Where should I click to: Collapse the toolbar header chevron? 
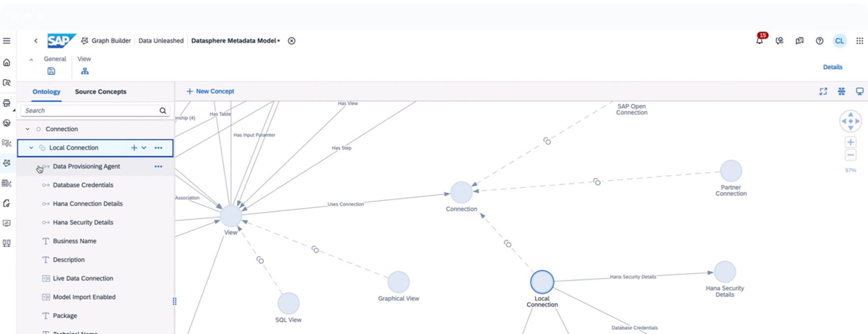[31, 59]
